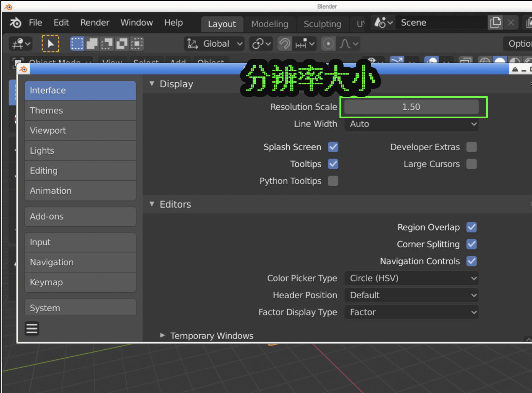This screenshot has width=532, height=393.
Task: Open the File menu
Action: coord(35,23)
